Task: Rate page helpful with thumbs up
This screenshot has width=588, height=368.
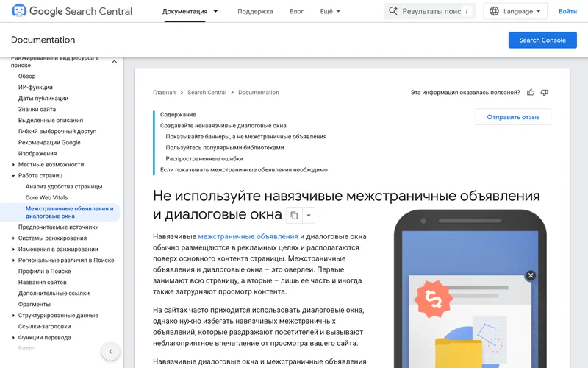Action: pos(530,93)
